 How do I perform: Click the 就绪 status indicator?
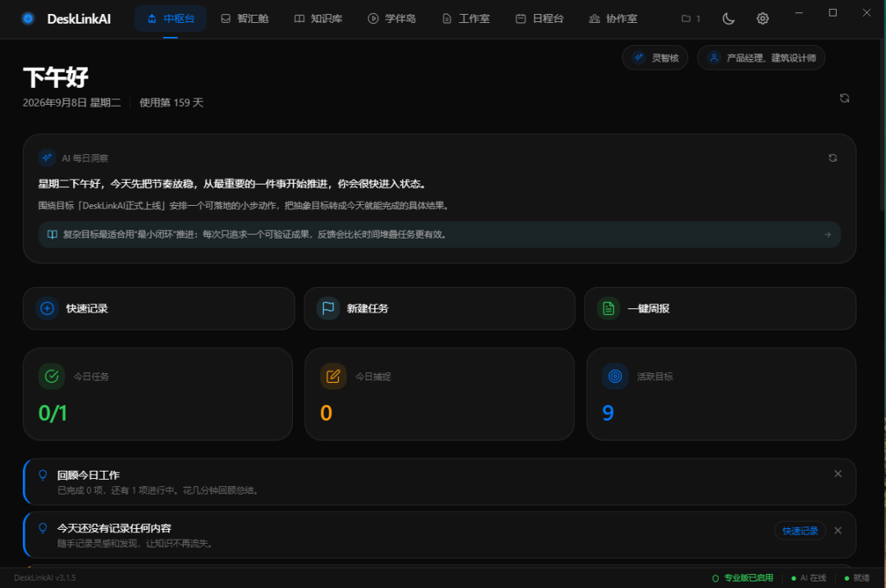click(857, 578)
